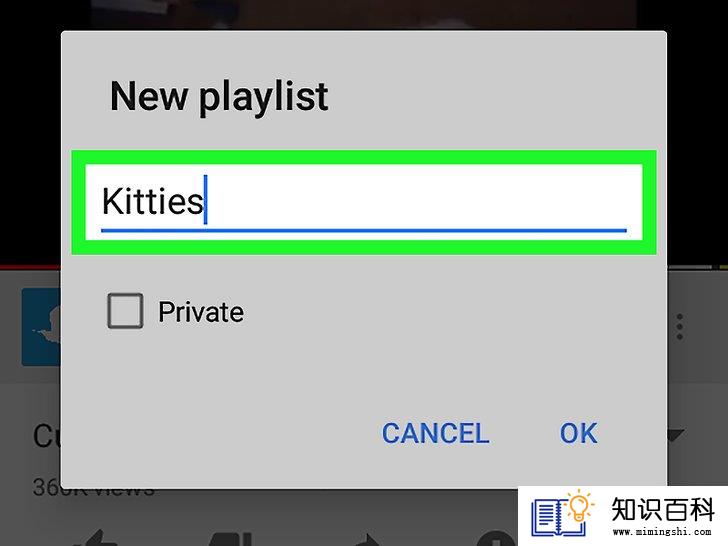Image resolution: width=728 pixels, height=546 pixels.
Task: Tap the round add-to icon at bottom
Action: click(497, 539)
